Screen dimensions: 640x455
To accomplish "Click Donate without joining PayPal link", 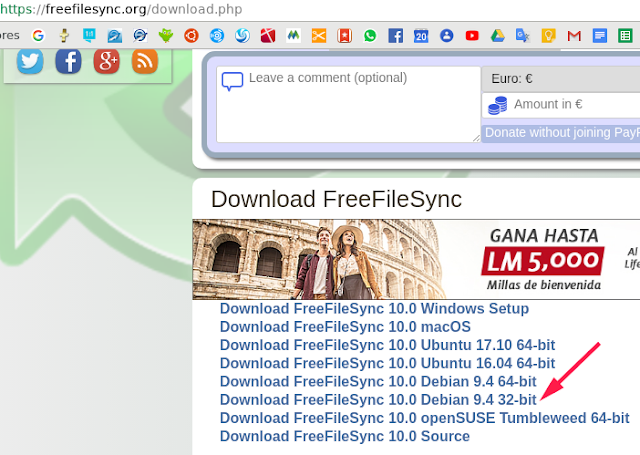I will 562,133.
